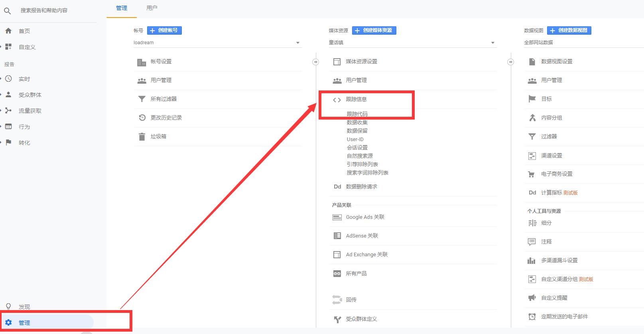Click the 受众群体 person icon
Viewport: 644px width, 334px height.
tap(8, 94)
